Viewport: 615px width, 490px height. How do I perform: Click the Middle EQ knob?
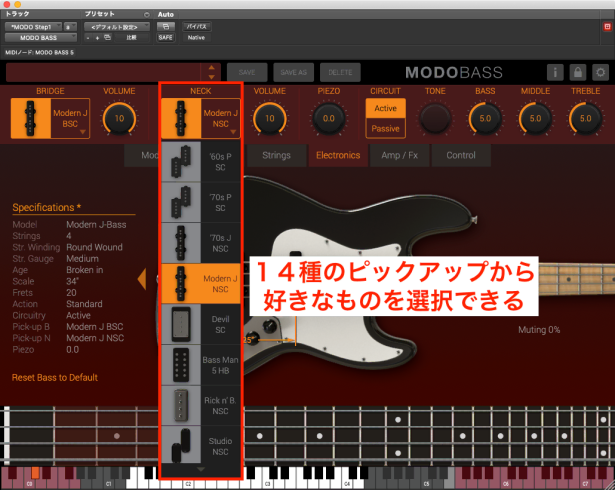pyautogui.click(x=535, y=118)
